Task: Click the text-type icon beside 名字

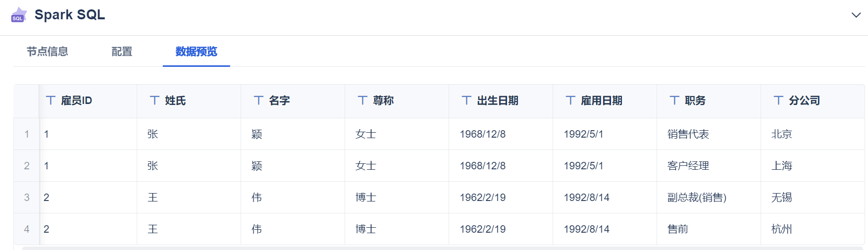Action: [x=258, y=100]
